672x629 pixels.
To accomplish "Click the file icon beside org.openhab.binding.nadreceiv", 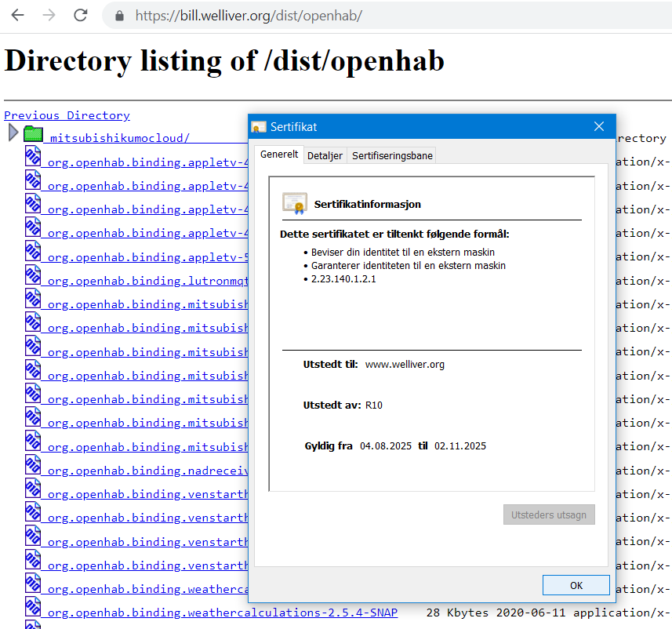I will [x=33, y=465].
